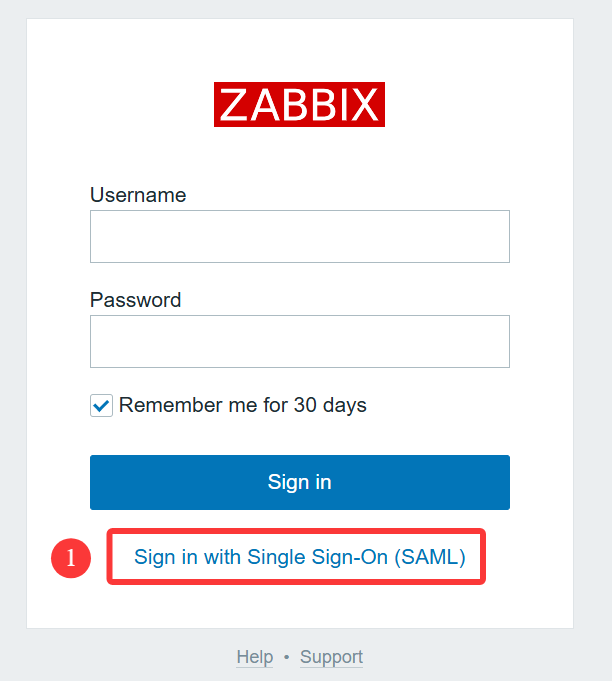612x681 pixels.
Task: Choose the SAML single sign-on option
Action: 299,558
